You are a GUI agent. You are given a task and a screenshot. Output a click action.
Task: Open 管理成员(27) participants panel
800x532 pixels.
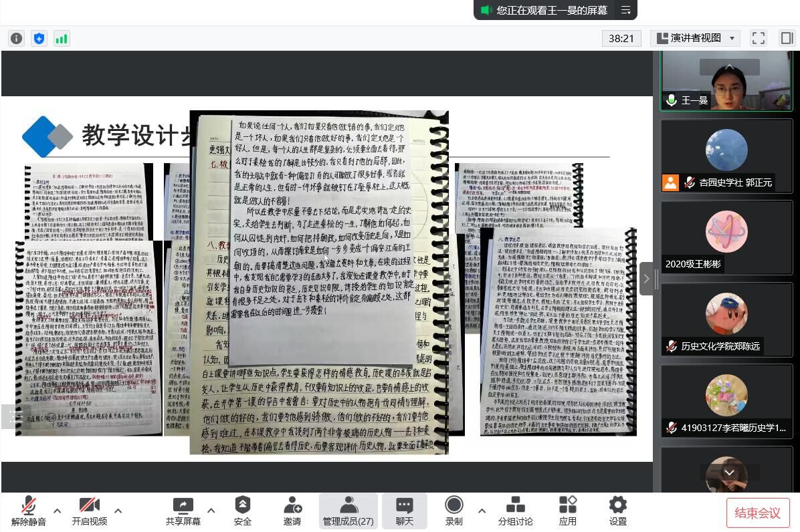coord(348,511)
